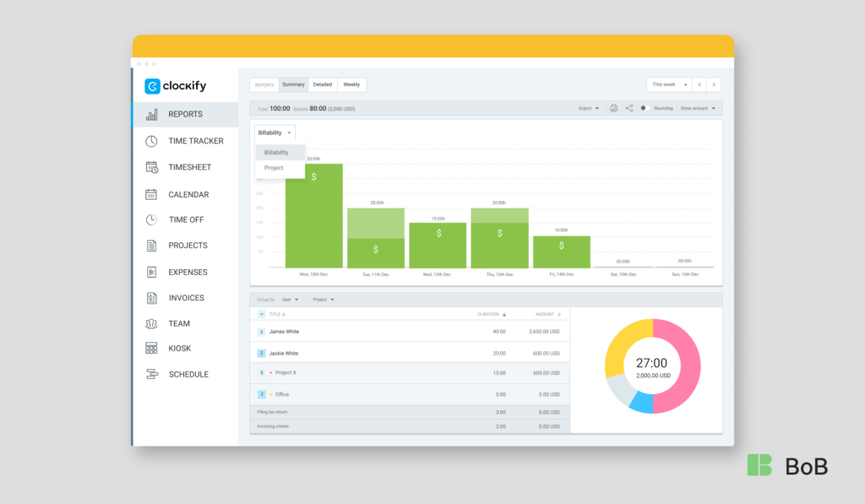Screen dimensions: 865x504
Task: Click the share report icon
Action: 629,108
